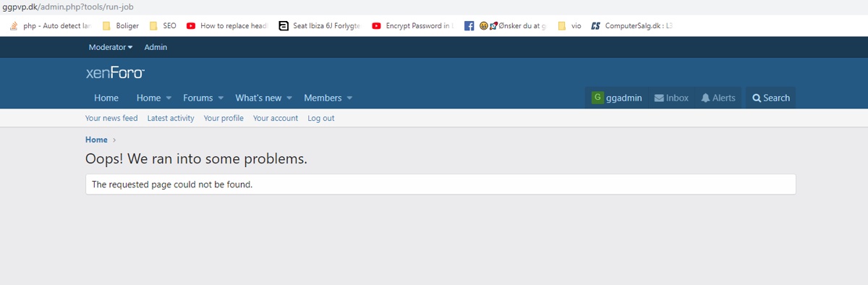The image size is (868, 285).
Task: Open the Members nav tab
Action: [323, 98]
